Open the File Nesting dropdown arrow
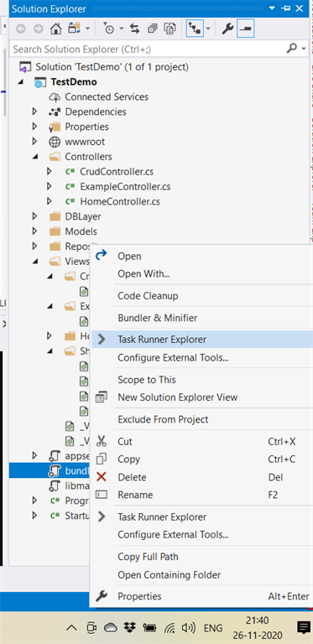The image size is (313, 644). coord(208,29)
